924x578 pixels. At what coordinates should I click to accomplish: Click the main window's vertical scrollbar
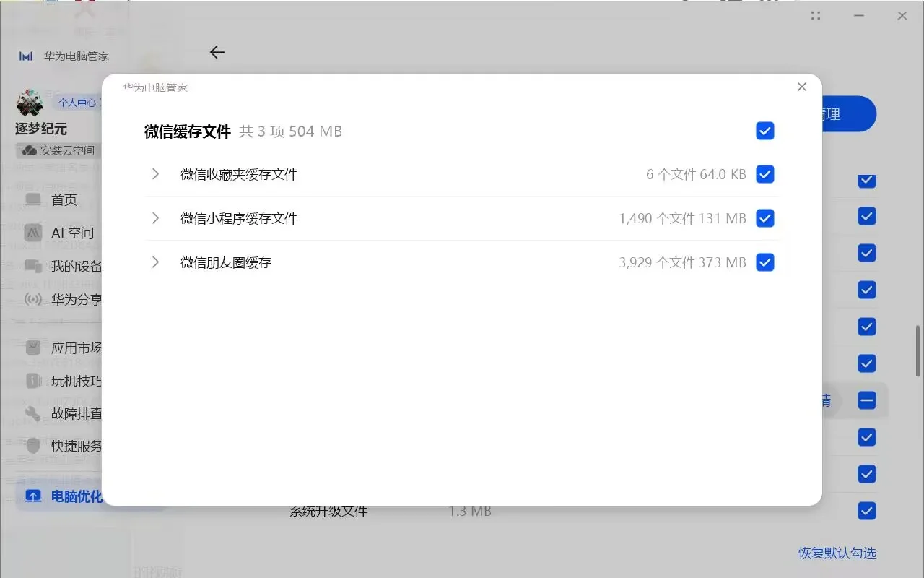[x=918, y=350]
